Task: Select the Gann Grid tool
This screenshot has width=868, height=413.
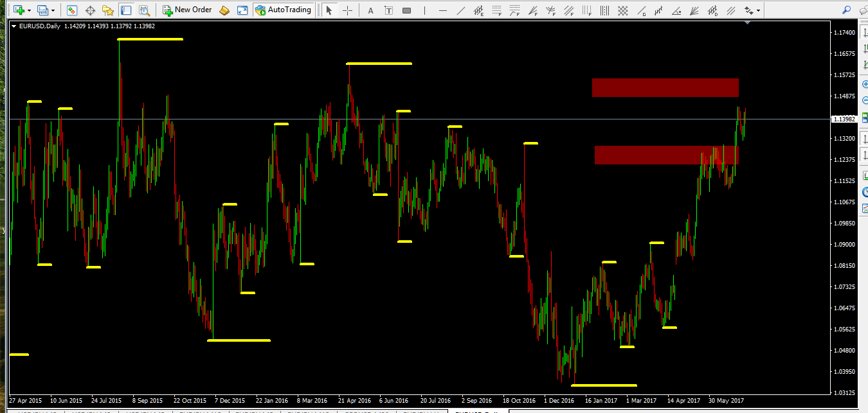Action: click(622, 10)
